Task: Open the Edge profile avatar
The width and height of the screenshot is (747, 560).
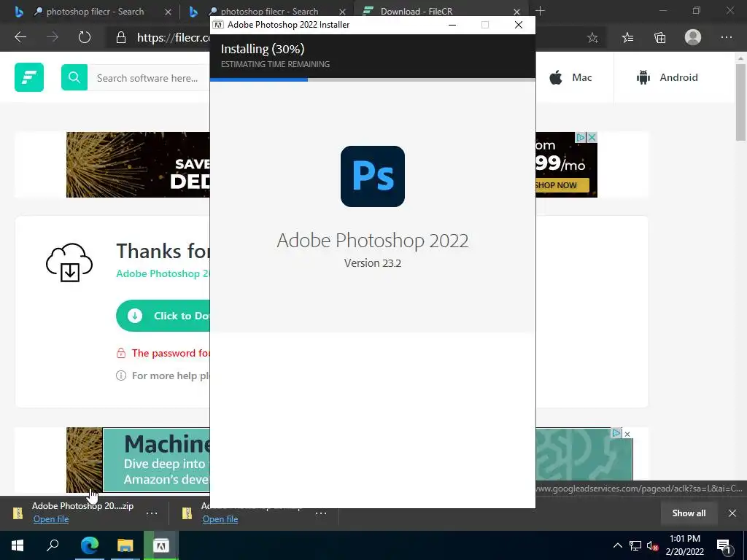Action: pyautogui.click(x=693, y=37)
